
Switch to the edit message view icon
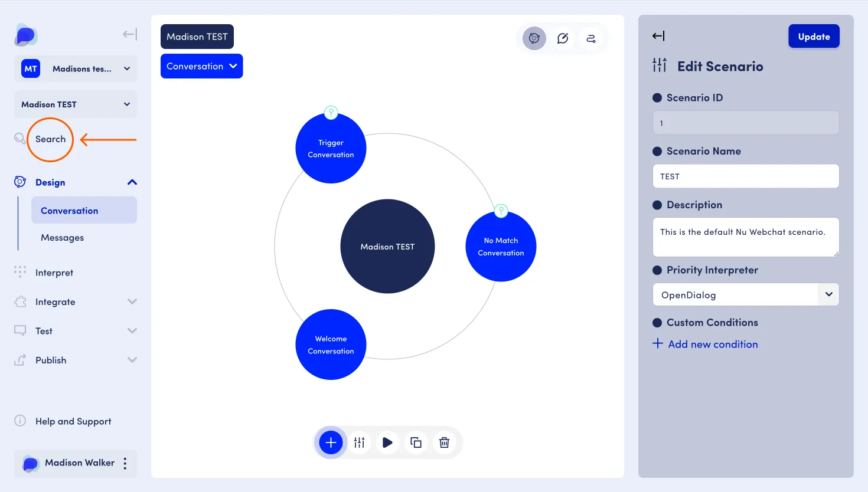pos(563,38)
